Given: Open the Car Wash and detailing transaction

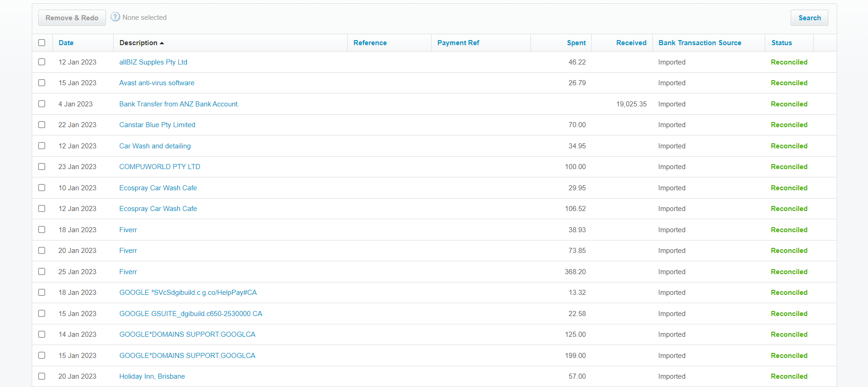Looking at the screenshot, I should (x=155, y=146).
